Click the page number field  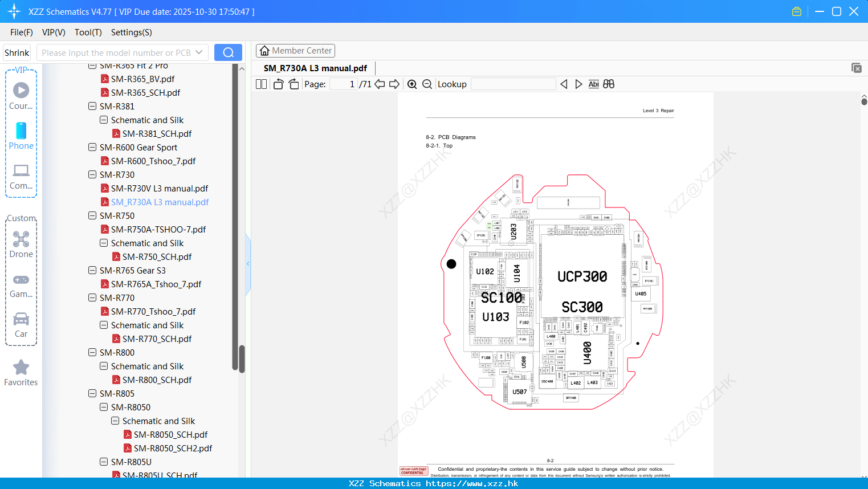tap(344, 84)
